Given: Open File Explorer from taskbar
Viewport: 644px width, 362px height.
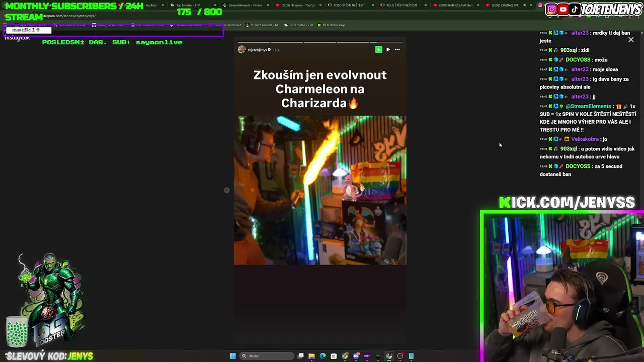Looking at the screenshot, I should 311,356.
